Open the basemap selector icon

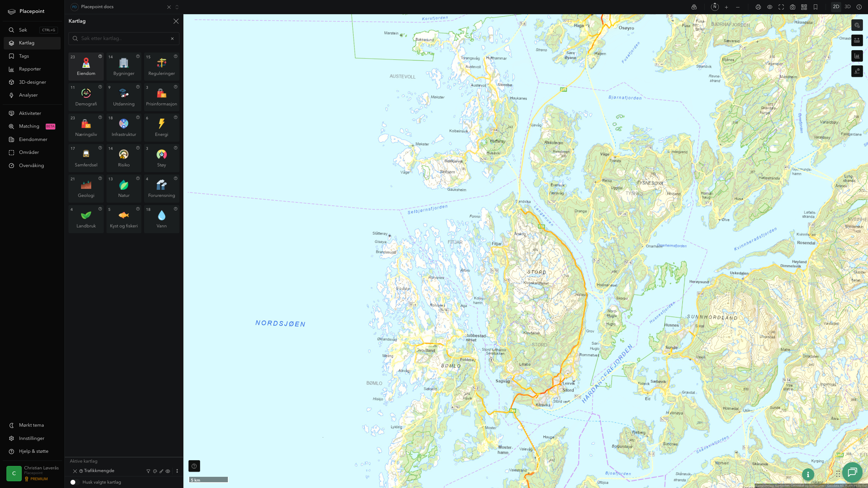point(694,7)
